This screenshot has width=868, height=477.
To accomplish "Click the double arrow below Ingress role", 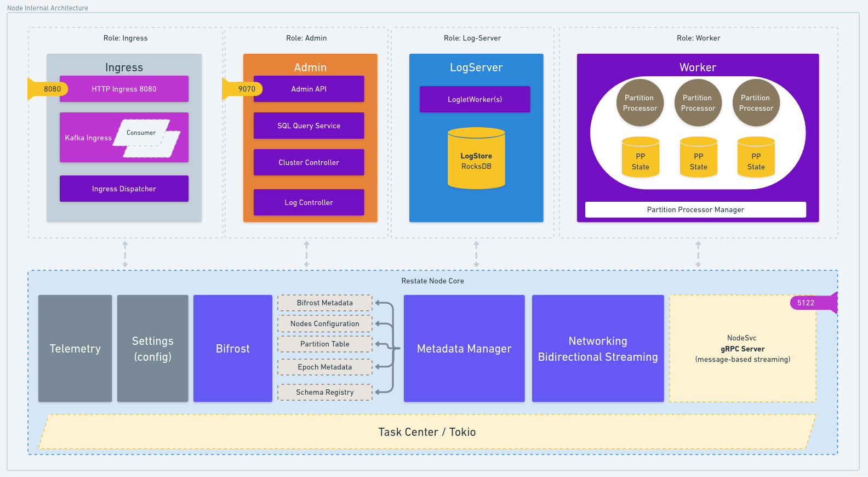I will (125, 254).
